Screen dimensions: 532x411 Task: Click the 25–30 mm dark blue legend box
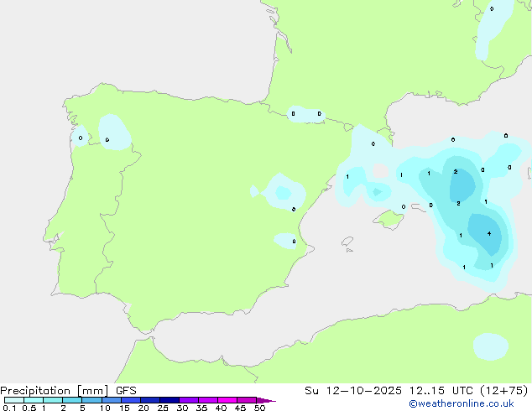coord(170,400)
